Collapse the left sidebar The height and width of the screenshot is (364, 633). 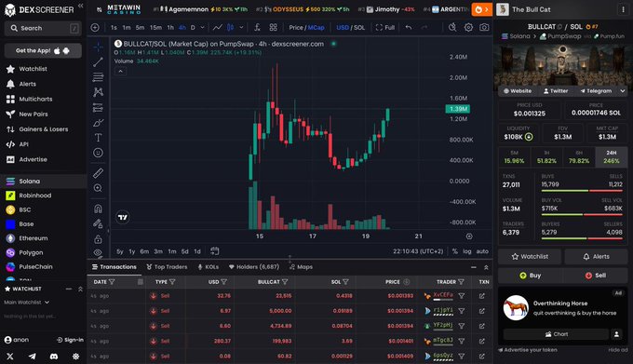80,6
